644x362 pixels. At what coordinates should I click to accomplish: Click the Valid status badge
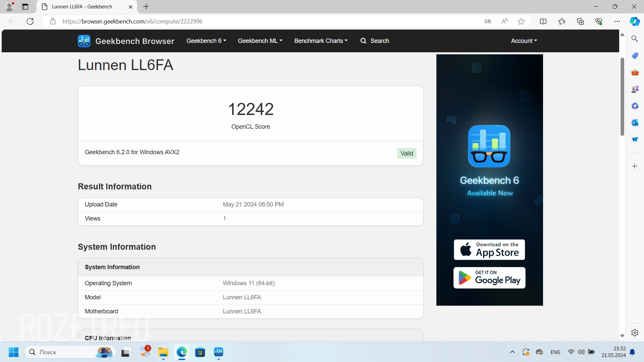[407, 154]
